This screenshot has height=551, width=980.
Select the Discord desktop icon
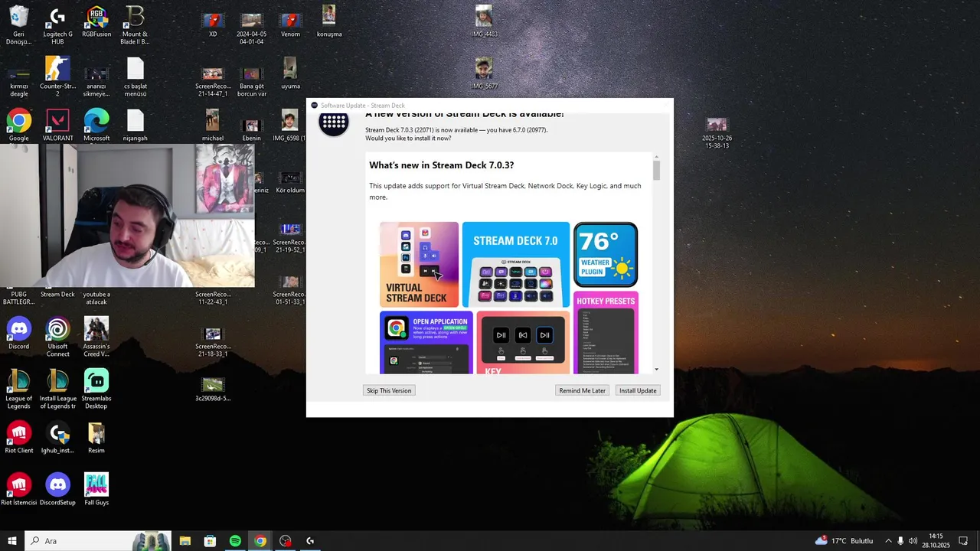tap(19, 334)
